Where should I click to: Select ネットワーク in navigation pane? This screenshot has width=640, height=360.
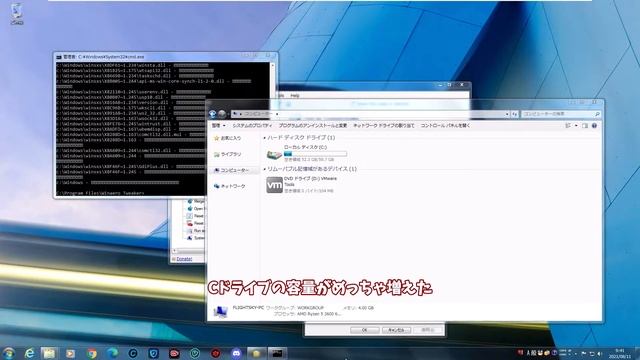pyautogui.click(x=229, y=186)
